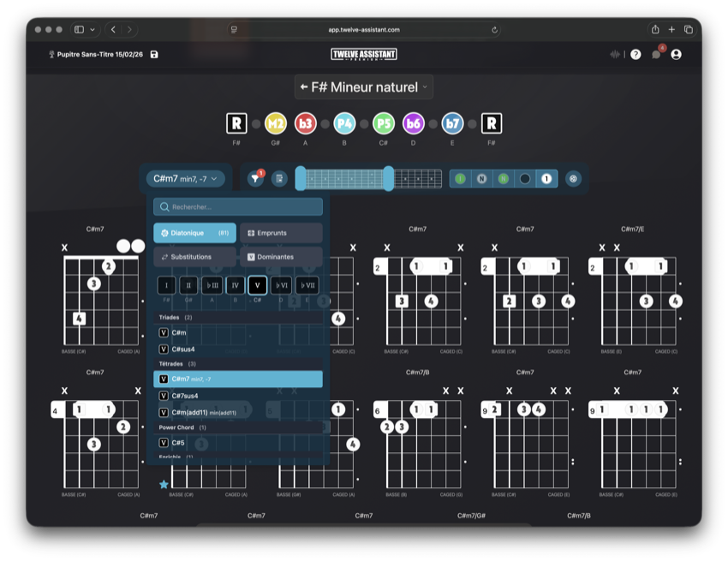Viewport: 728px width, 561px height.
Task: Click the chord sheet document icon
Action: 279,179
